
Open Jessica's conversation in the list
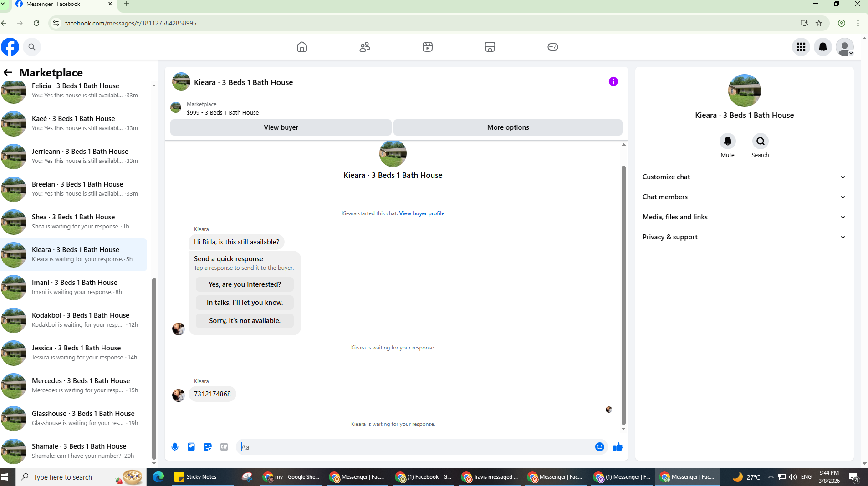(74, 353)
